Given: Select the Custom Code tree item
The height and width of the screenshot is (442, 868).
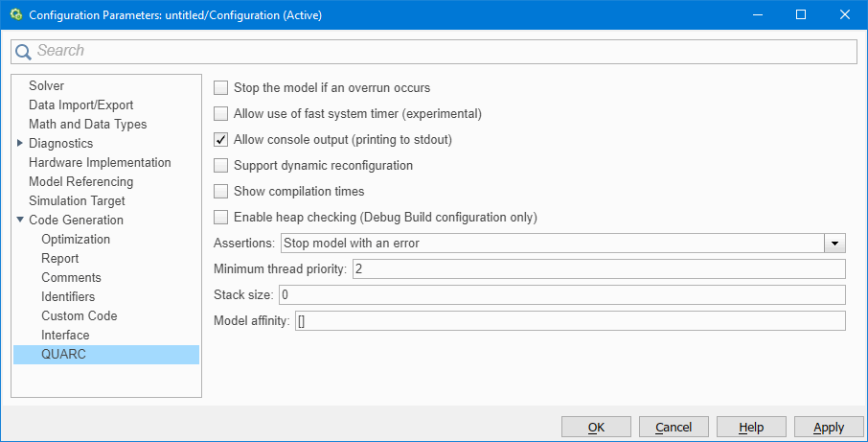Looking at the screenshot, I should point(79,316).
